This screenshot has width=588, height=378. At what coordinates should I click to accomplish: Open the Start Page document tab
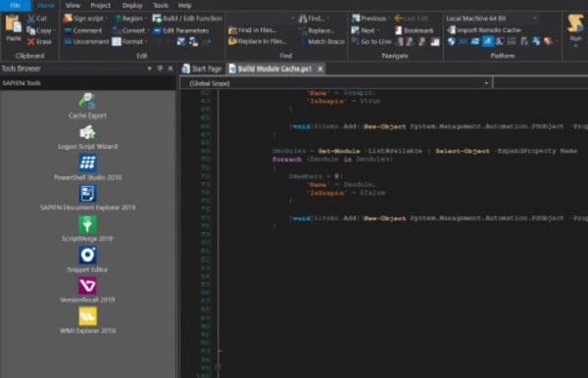202,69
